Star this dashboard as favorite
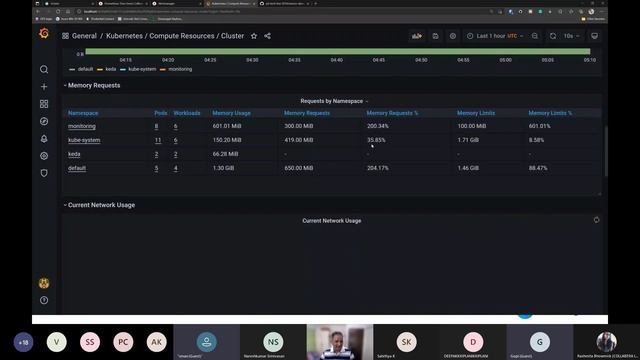 click(x=254, y=36)
